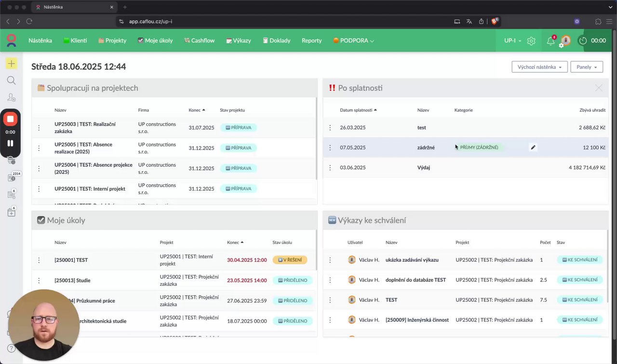
Task: Open three-dot menu for Výdaj row
Action: [330, 168]
